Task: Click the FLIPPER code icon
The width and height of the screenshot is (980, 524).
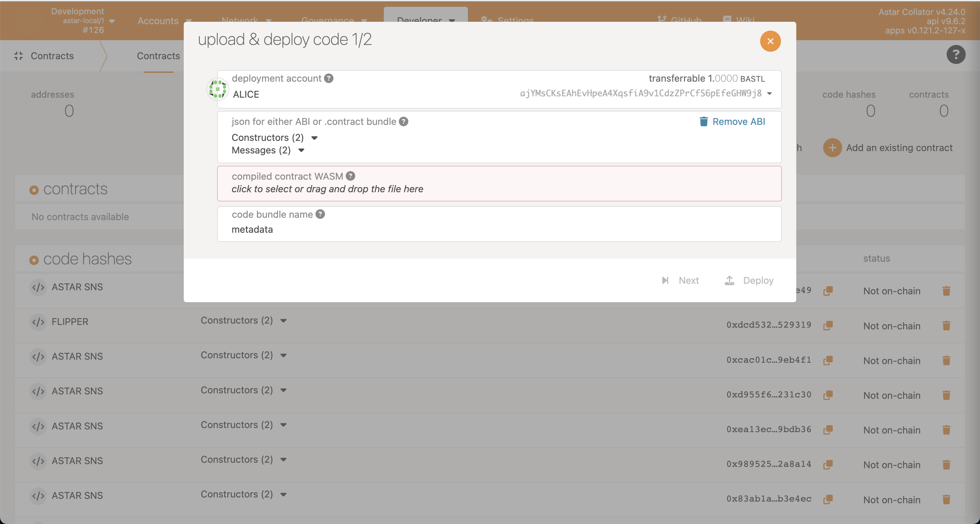Action: (38, 322)
